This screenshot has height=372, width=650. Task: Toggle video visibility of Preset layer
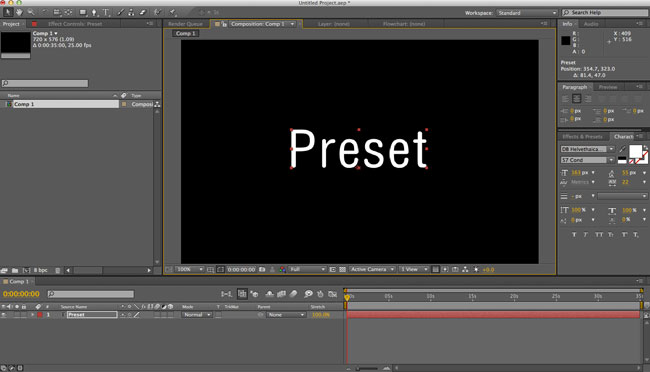pyautogui.click(x=4, y=315)
